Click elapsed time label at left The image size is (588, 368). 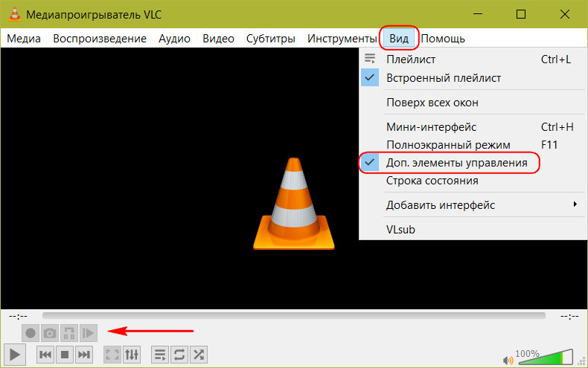[x=18, y=317]
